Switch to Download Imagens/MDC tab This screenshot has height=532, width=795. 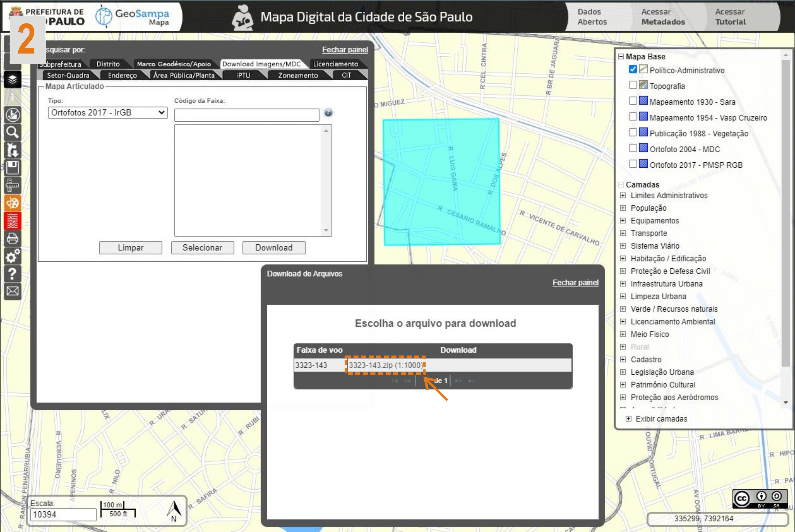click(x=262, y=64)
